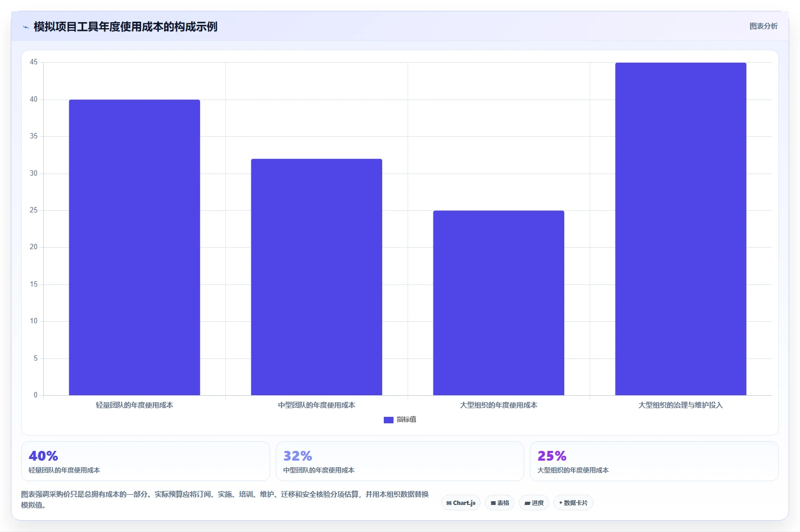Screen dimensions: 800x532
Task: Select the Chart.js tag
Action: tap(461, 503)
